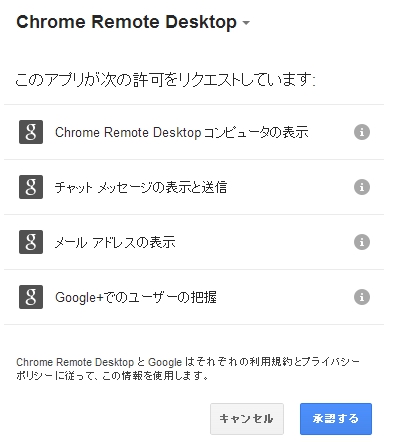Image resolution: width=395 pixels, height=442 pixels.
Task: Click Google g icon beside メール アドレスの表示
Action: coord(31,242)
